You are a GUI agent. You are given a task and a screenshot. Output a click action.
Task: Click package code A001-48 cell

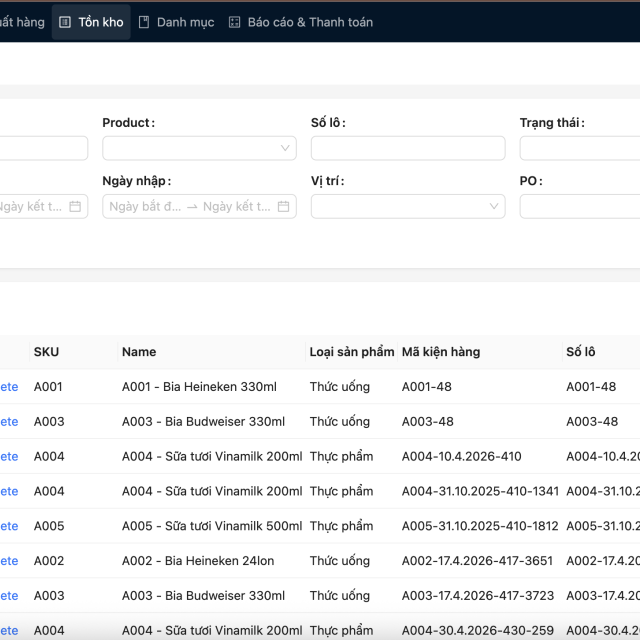[x=427, y=387]
